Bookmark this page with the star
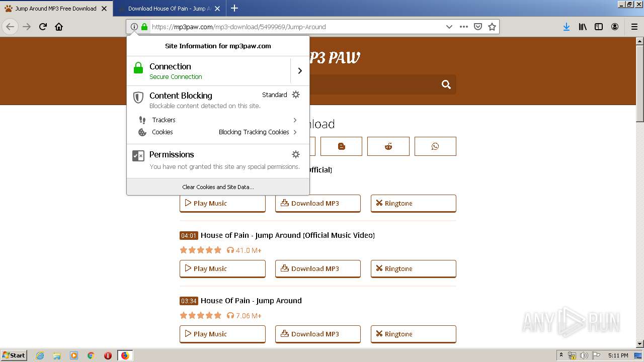 point(492,27)
